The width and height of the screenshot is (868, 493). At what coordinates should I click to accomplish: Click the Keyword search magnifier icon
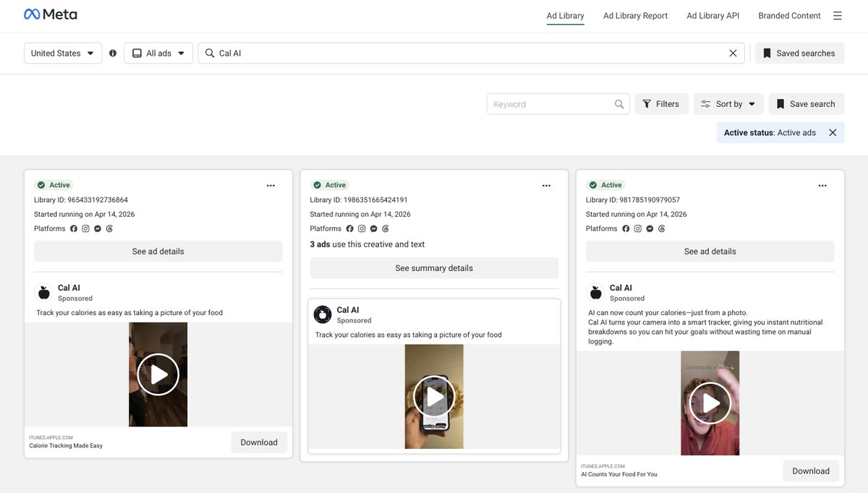pyautogui.click(x=619, y=104)
